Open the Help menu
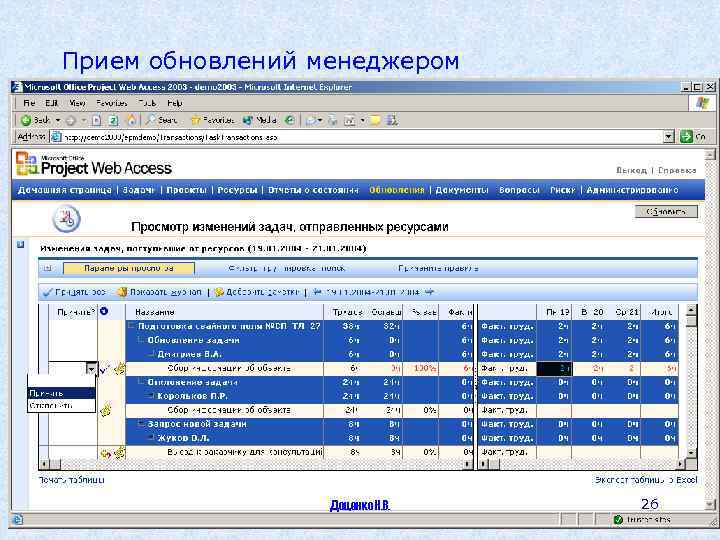Viewport: 720px width, 540px height. point(174,103)
